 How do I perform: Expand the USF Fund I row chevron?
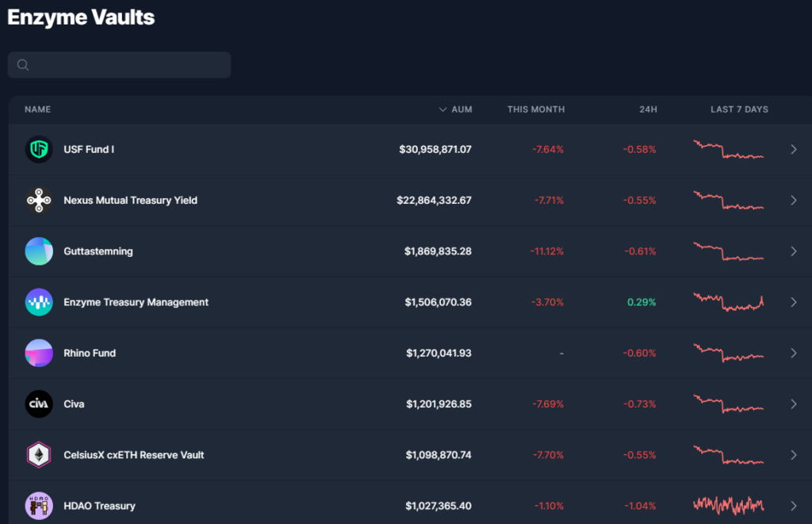793,149
